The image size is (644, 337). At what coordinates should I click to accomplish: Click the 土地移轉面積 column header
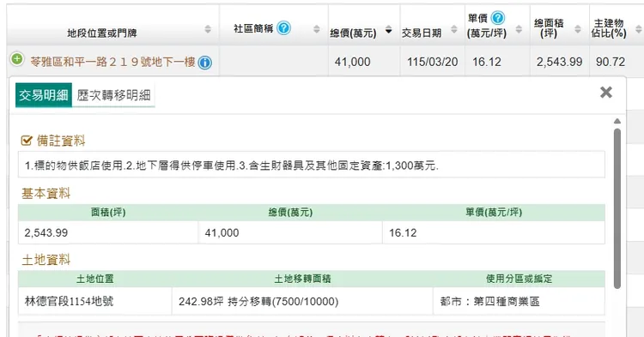302,279
